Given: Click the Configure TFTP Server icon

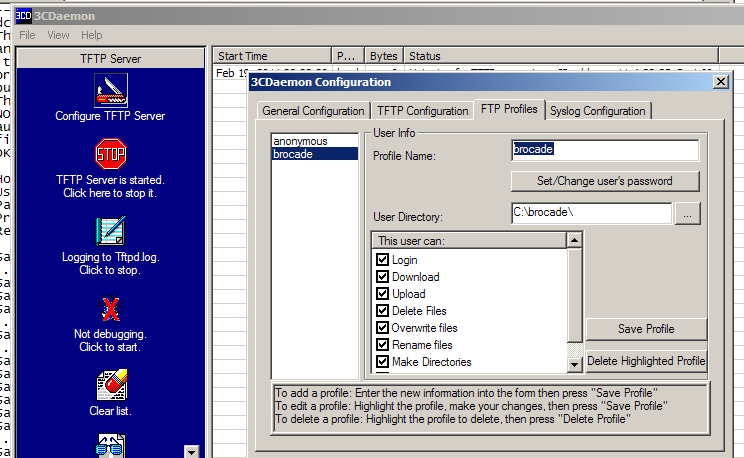Looking at the screenshot, I should 110,90.
